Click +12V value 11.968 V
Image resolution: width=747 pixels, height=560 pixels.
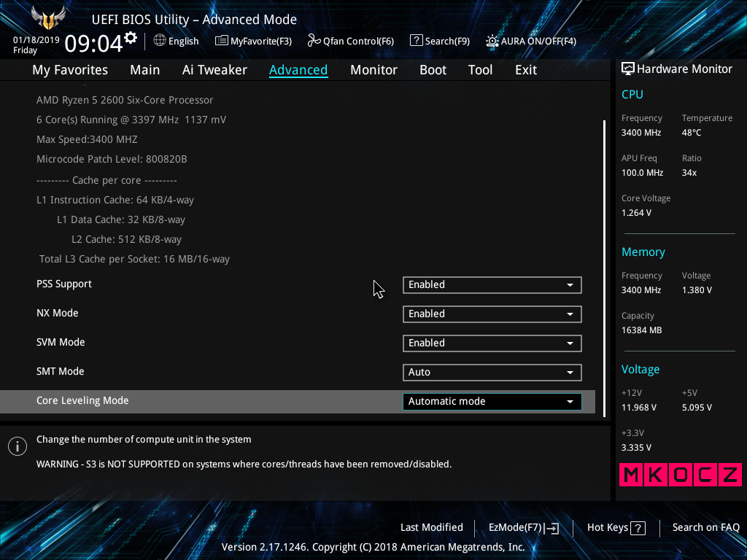(638, 408)
